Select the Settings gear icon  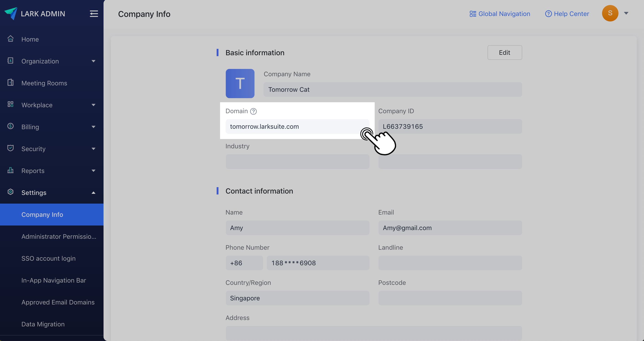(x=10, y=192)
